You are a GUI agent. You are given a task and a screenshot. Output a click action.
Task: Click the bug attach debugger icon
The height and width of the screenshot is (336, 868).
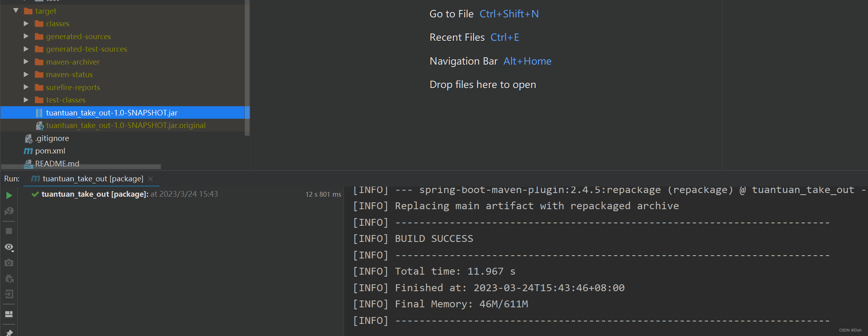pos(9,279)
